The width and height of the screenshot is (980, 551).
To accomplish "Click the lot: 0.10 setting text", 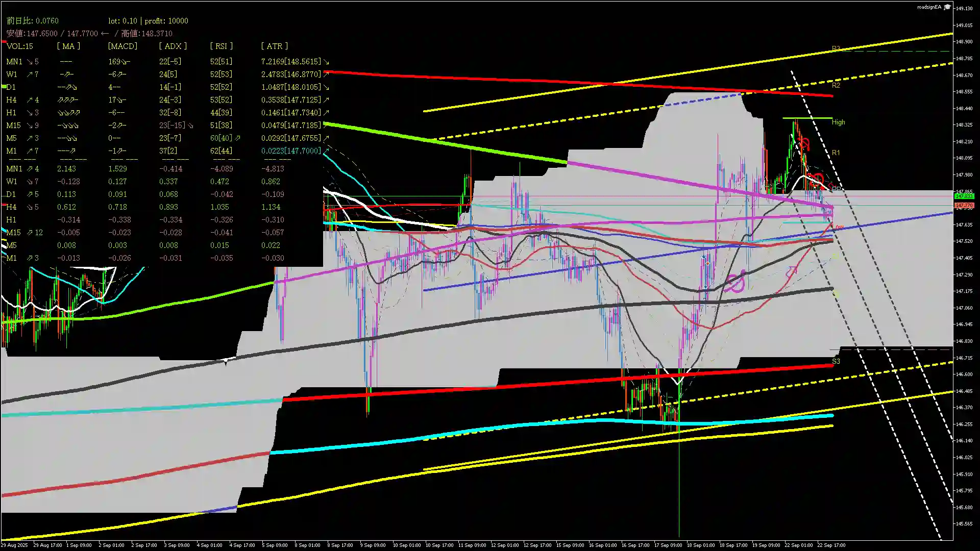I will click(122, 21).
